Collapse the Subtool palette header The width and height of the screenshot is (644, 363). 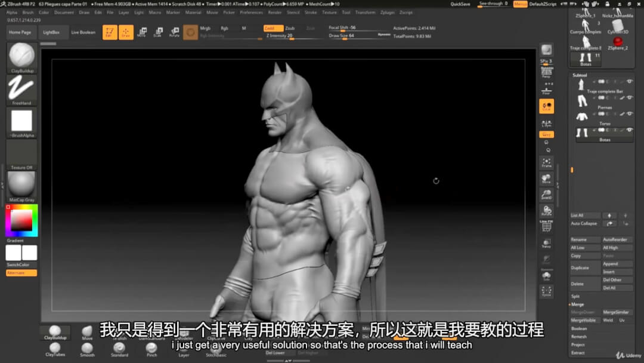[x=580, y=75]
